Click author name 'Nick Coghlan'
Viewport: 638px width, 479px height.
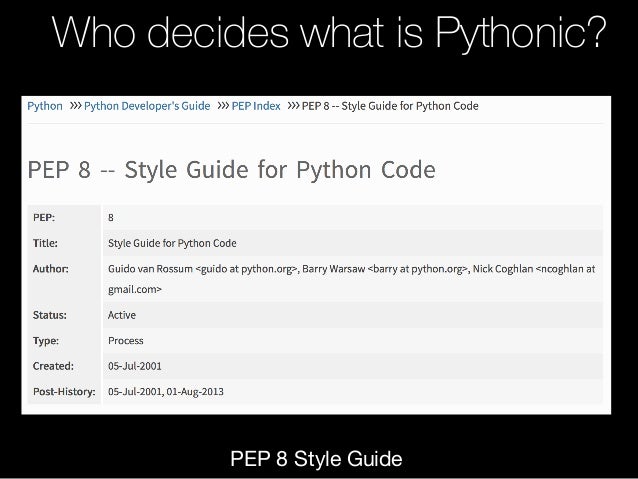click(503, 269)
